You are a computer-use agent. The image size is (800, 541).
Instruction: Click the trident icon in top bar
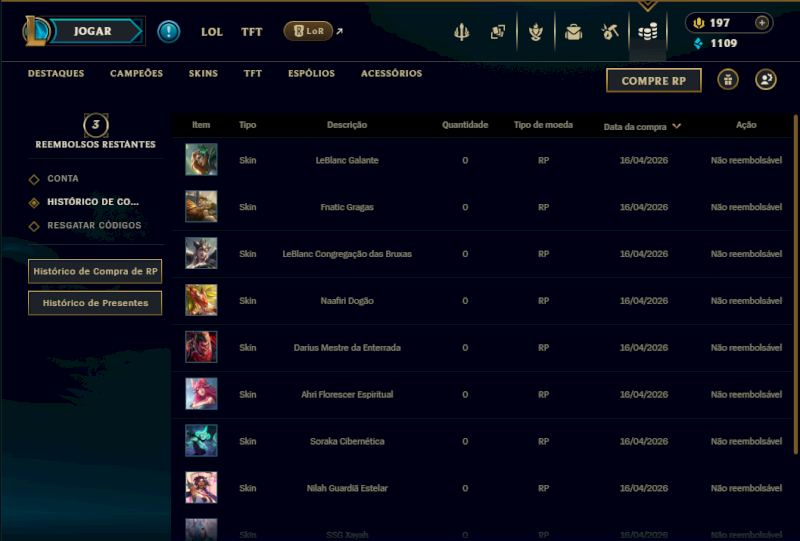(461, 32)
